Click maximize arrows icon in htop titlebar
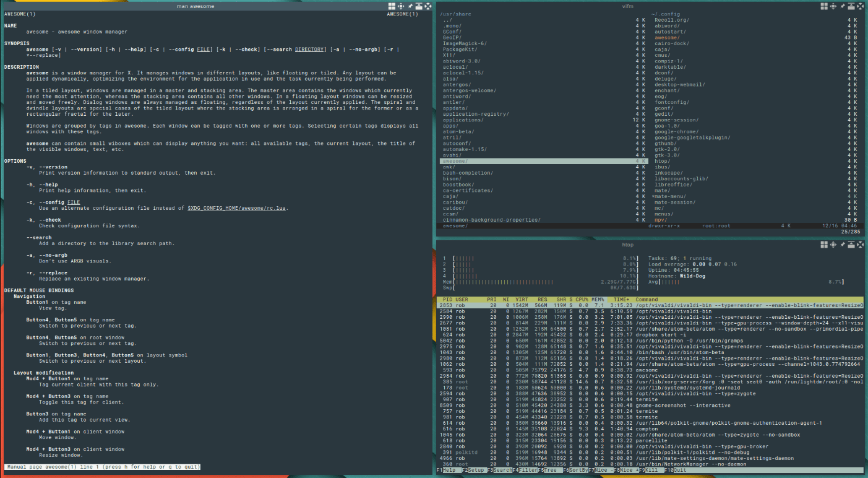This screenshot has height=478, width=868. (833, 245)
